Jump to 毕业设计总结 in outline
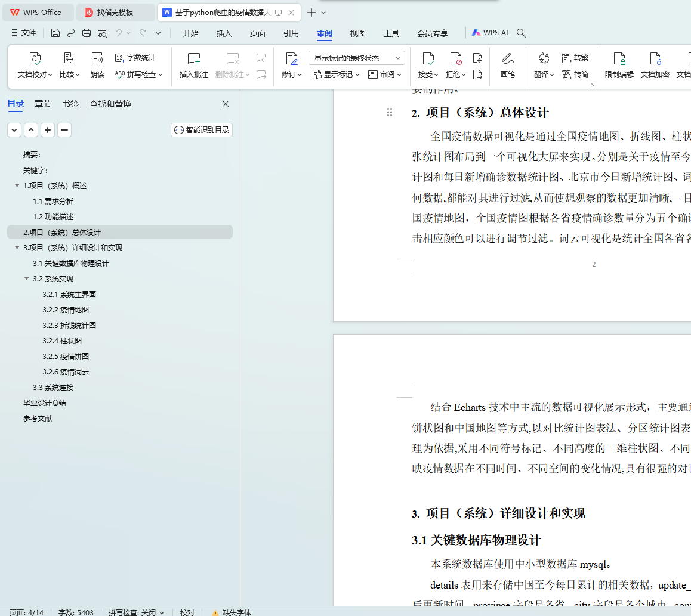 coord(45,403)
